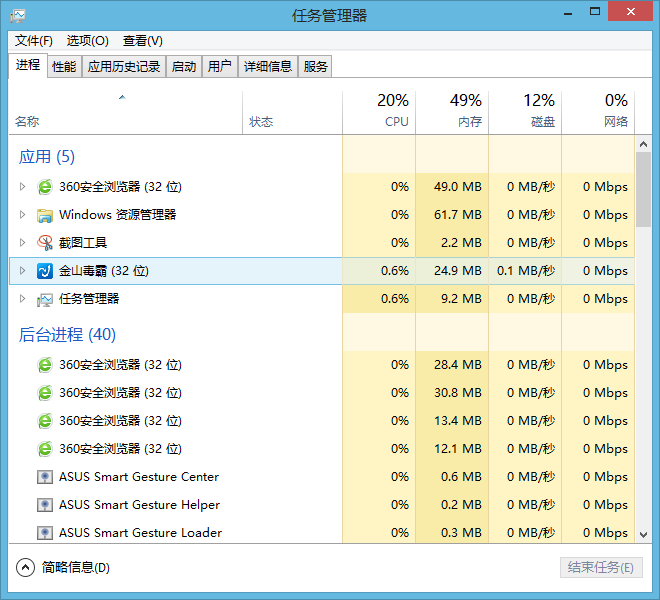Switch to the 用户 tab
The image size is (660, 600).
click(x=220, y=67)
